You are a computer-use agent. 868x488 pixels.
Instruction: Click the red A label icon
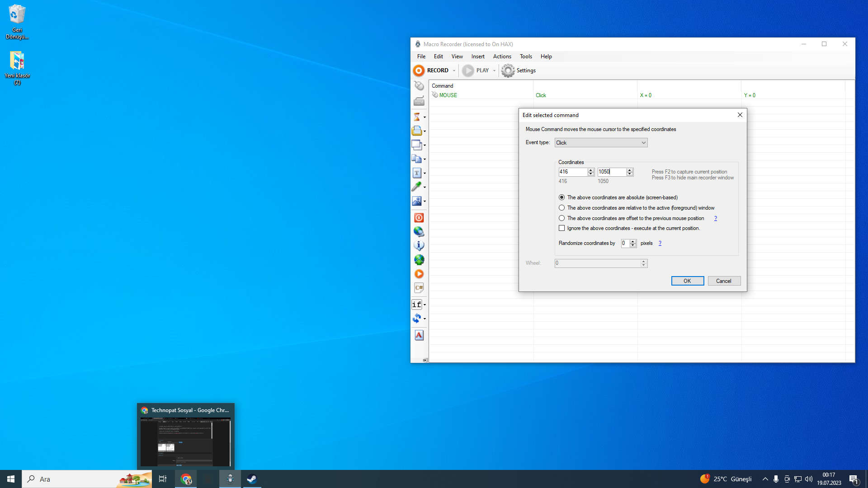pyautogui.click(x=419, y=335)
